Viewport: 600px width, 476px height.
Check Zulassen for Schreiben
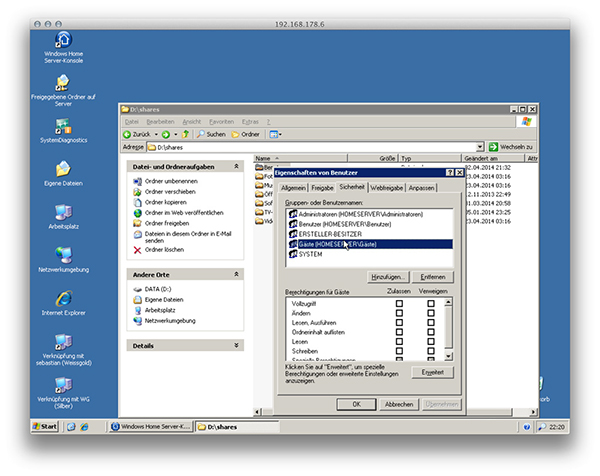(x=399, y=351)
